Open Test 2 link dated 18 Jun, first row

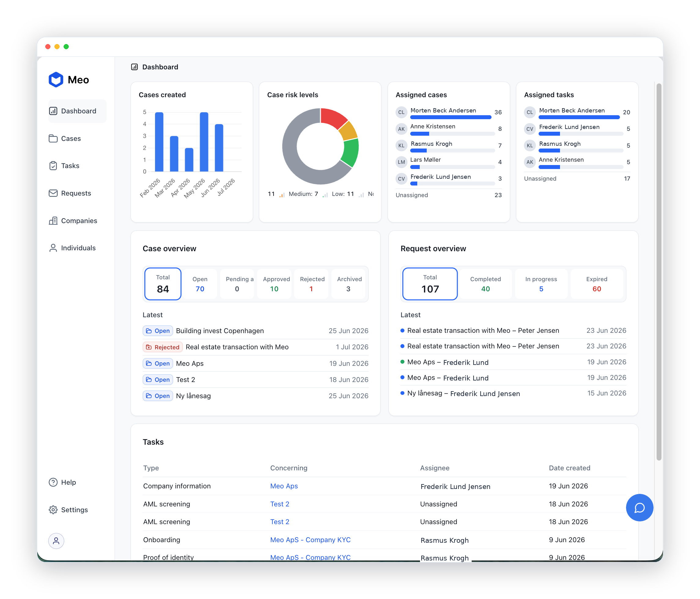click(x=280, y=504)
